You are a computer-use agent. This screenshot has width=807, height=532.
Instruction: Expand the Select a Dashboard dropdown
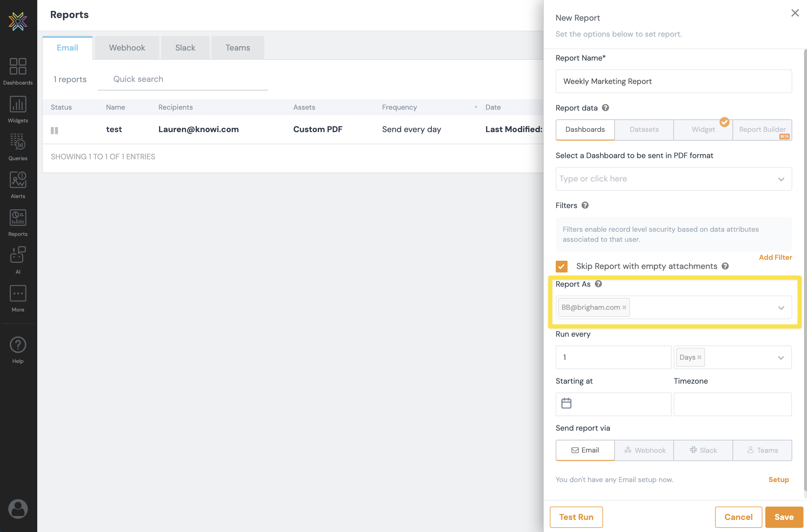click(781, 179)
